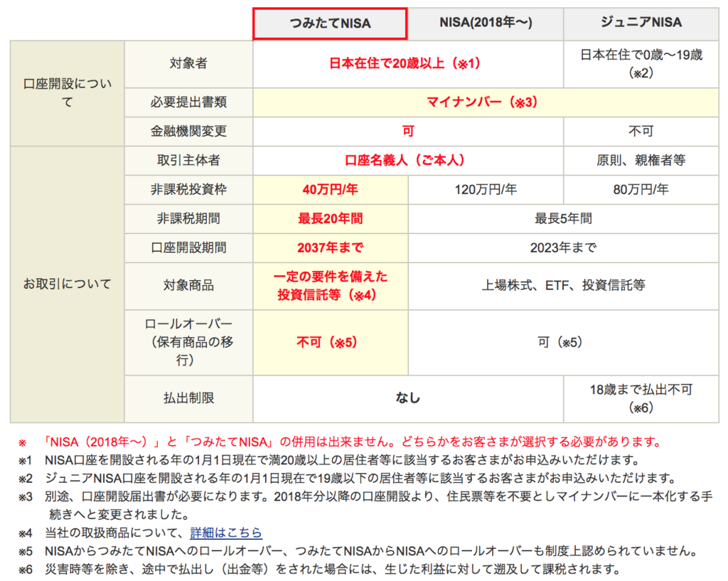Click the red 併用は出来ません notice line
The width and height of the screenshot is (728, 581).
(340, 442)
